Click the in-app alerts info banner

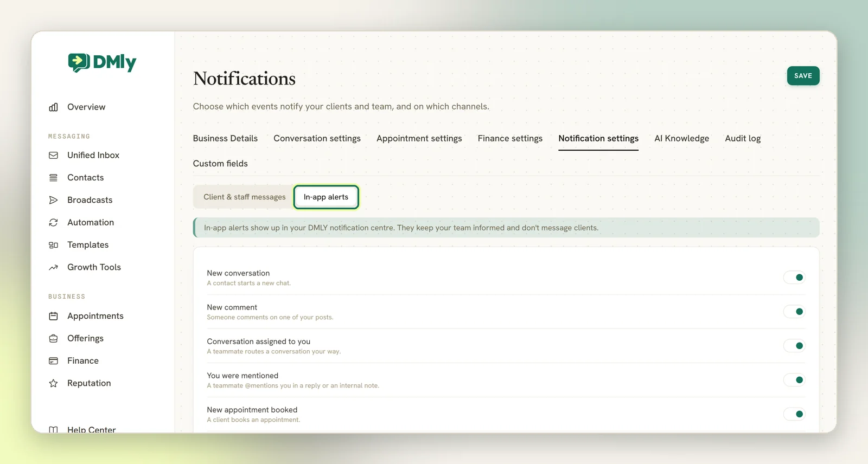click(x=506, y=228)
